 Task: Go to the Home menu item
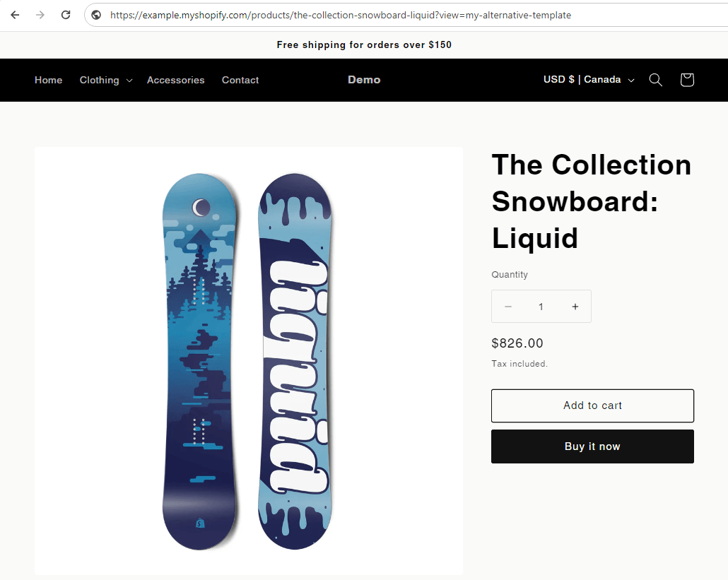pyautogui.click(x=48, y=81)
